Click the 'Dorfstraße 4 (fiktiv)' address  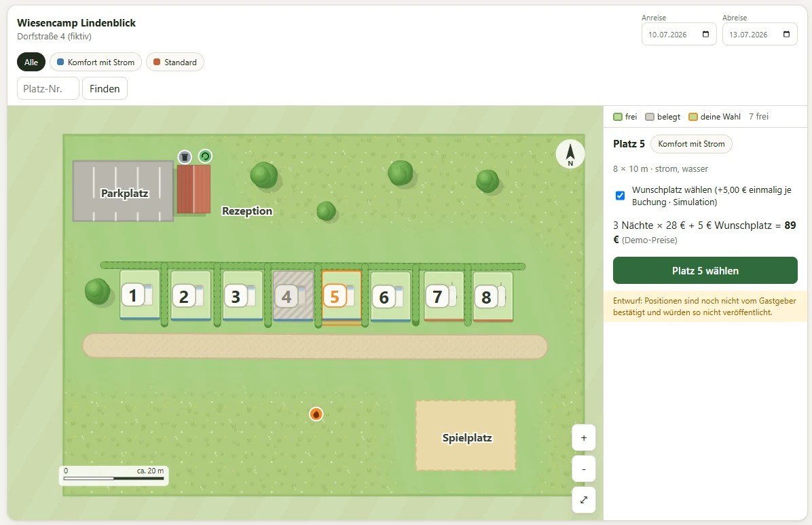(x=54, y=36)
